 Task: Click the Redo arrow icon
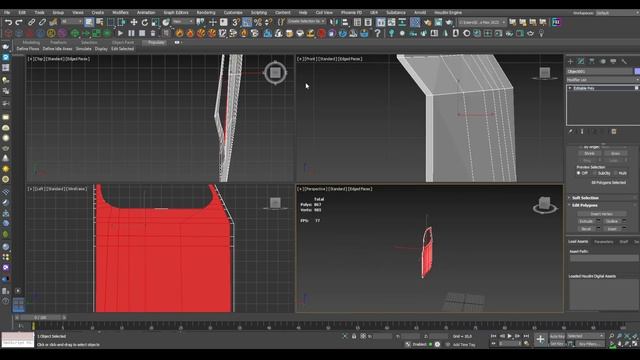pyautogui.click(x=19, y=22)
